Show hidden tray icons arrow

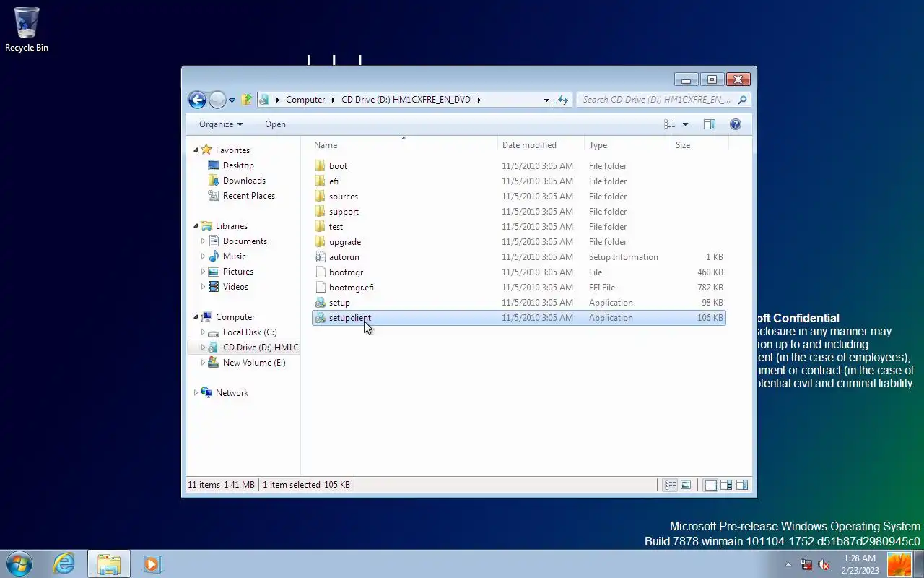pos(788,564)
